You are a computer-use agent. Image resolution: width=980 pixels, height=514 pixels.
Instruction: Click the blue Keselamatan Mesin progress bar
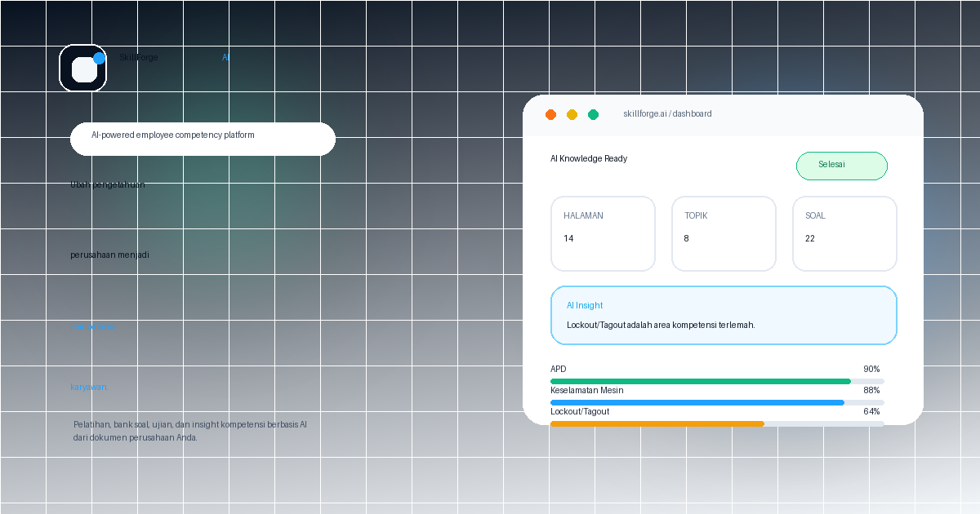point(697,402)
